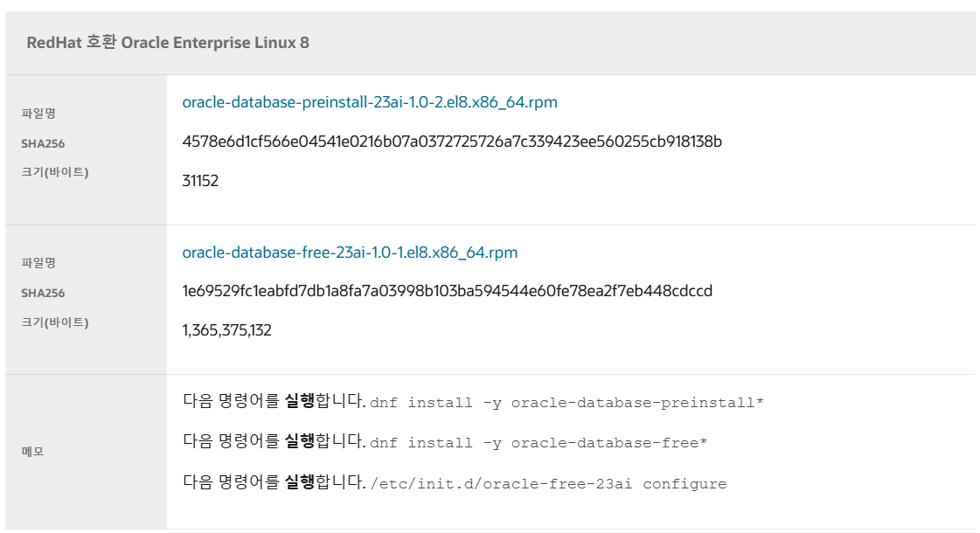Click the 메모 row label
The width and height of the screenshot is (980, 533).
pos(32,452)
